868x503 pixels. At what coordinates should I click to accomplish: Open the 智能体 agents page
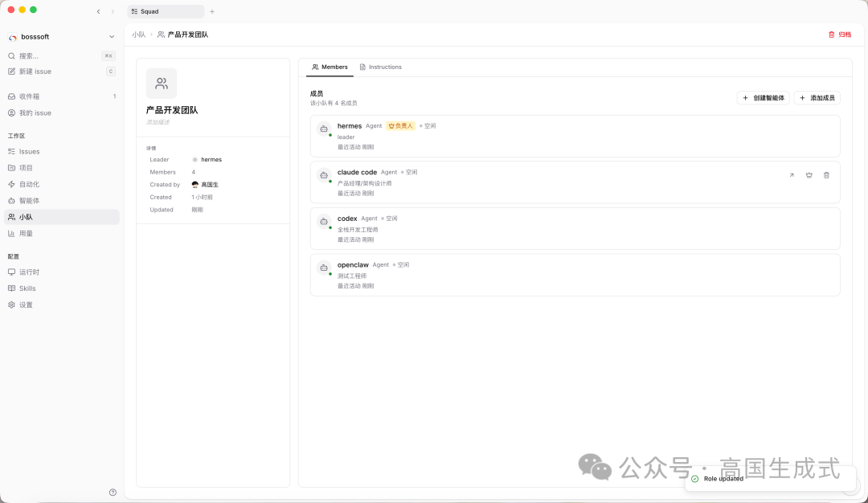[61, 200]
